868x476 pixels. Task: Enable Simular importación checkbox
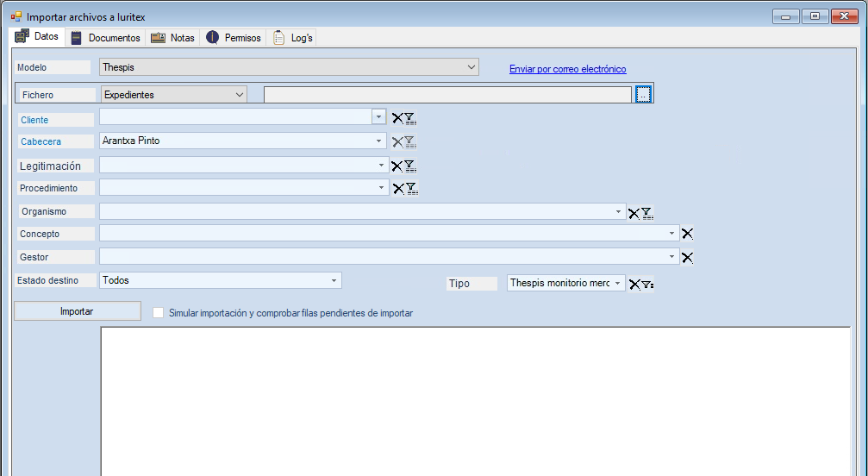coord(158,313)
